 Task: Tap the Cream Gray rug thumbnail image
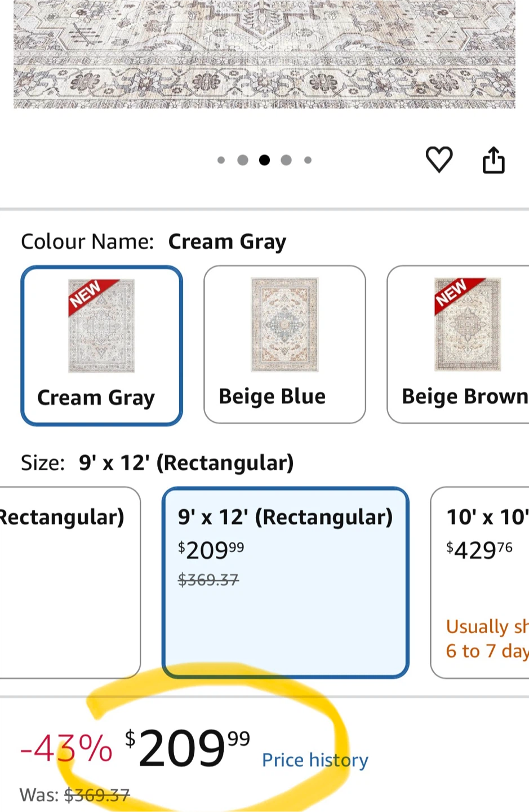coord(101,325)
